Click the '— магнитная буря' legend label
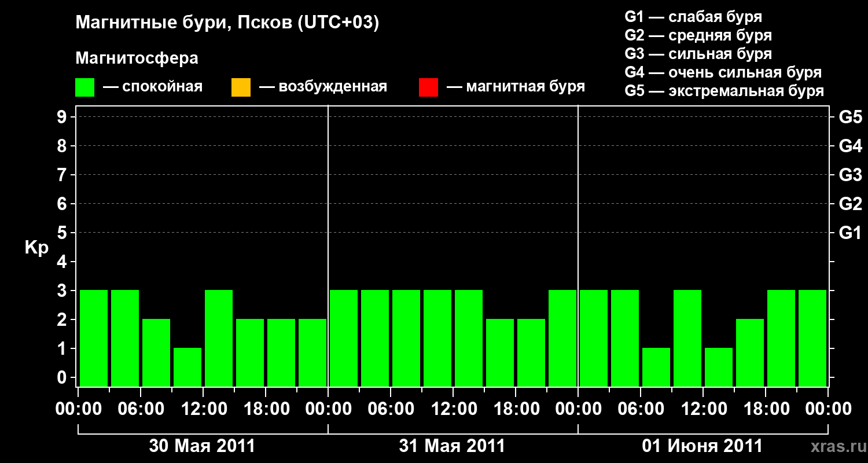The height and width of the screenshot is (463, 868). pos(516,87)
